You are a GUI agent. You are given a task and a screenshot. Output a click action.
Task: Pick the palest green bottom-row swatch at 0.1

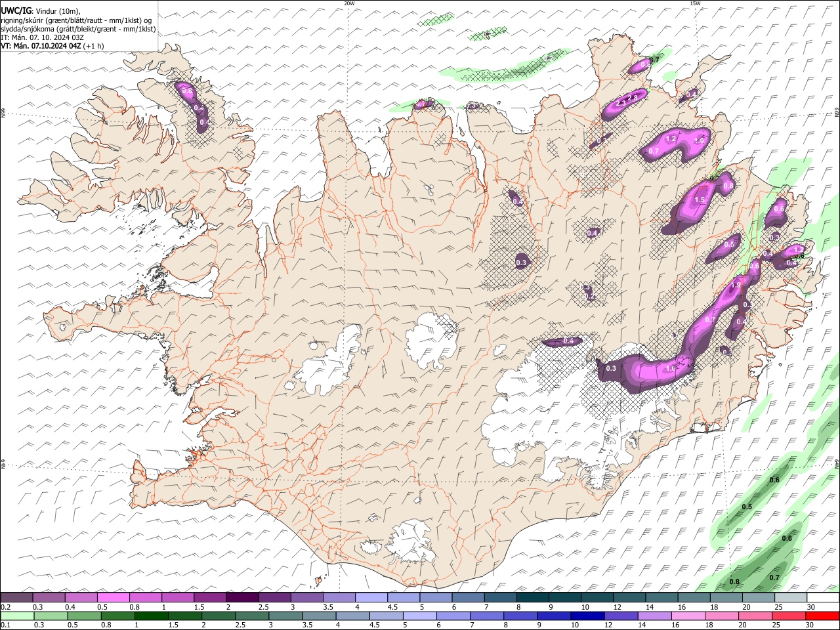coord(17,616)
